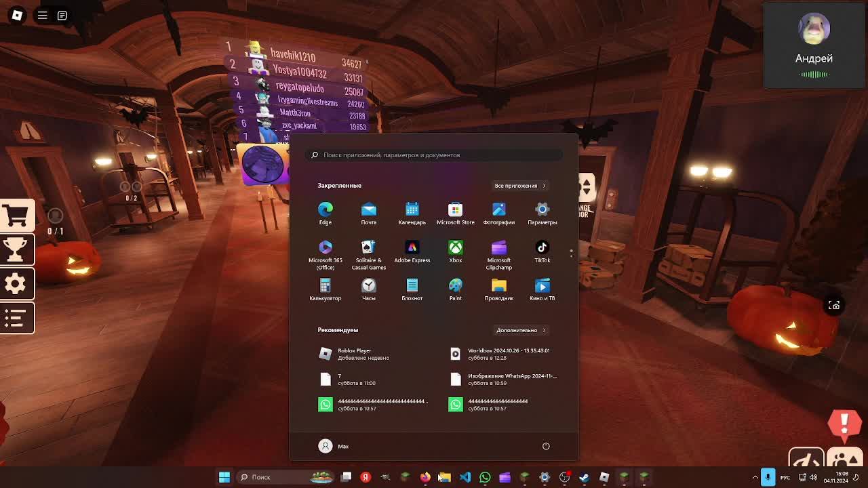Image resolution: width=868 pixels, height=488 pixels.
Task: Open the volume control in the tray
Action: tap(813, 477)
